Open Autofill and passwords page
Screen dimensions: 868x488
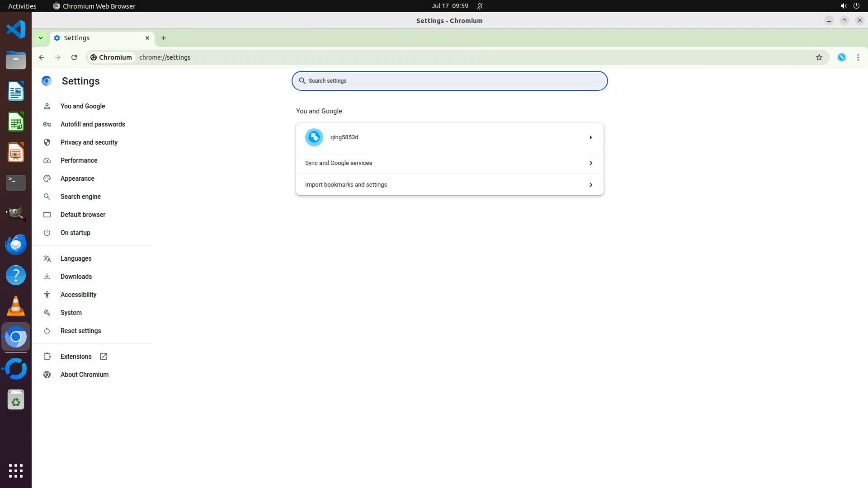(93, 124)
